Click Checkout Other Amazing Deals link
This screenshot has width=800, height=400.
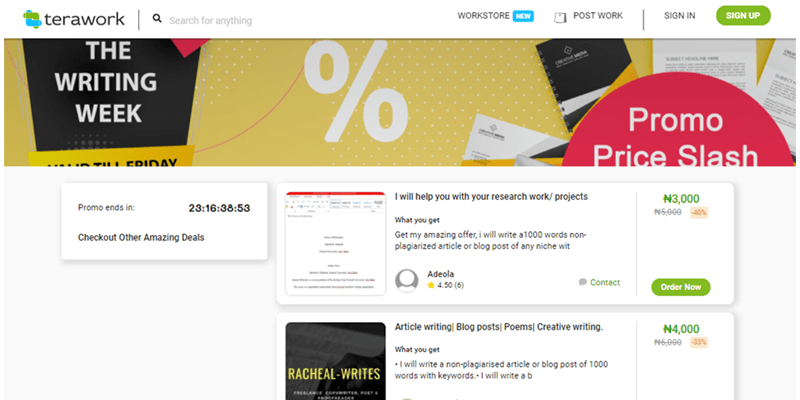[x=141, y=237]
